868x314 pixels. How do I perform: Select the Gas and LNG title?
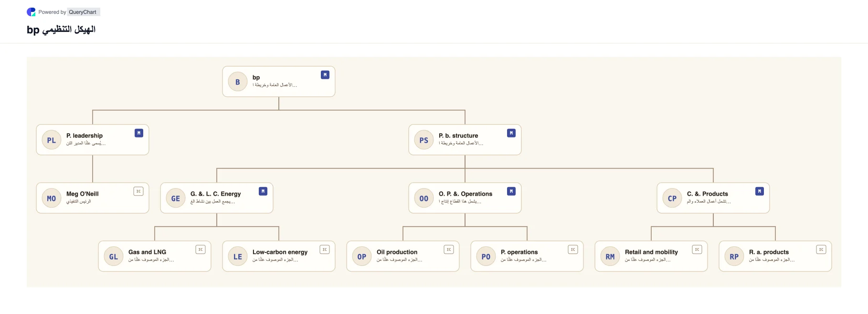pos(147,252)
